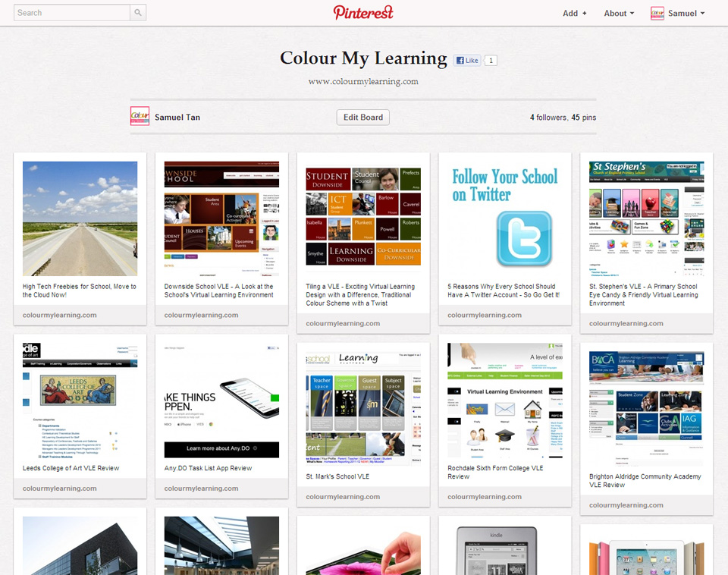
Task: Click colourmylearning.com under St. Mark's pin
Action: (343, 497)
